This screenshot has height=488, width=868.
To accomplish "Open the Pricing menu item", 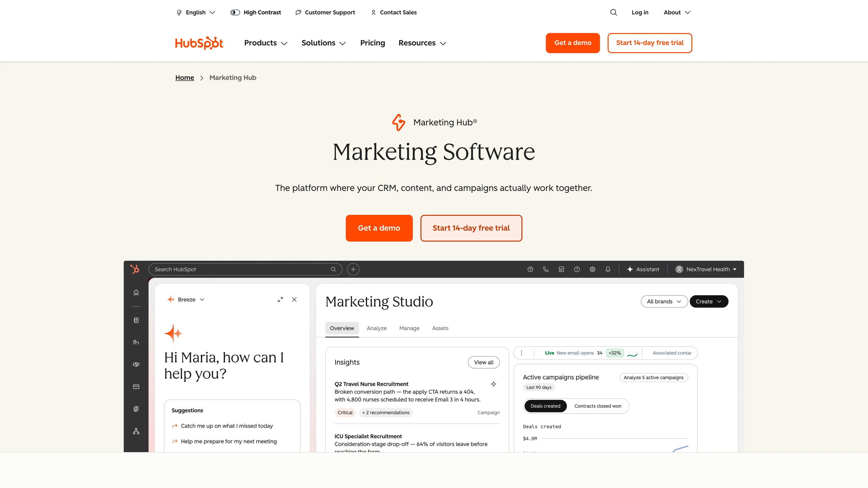I will click(372, 43).
